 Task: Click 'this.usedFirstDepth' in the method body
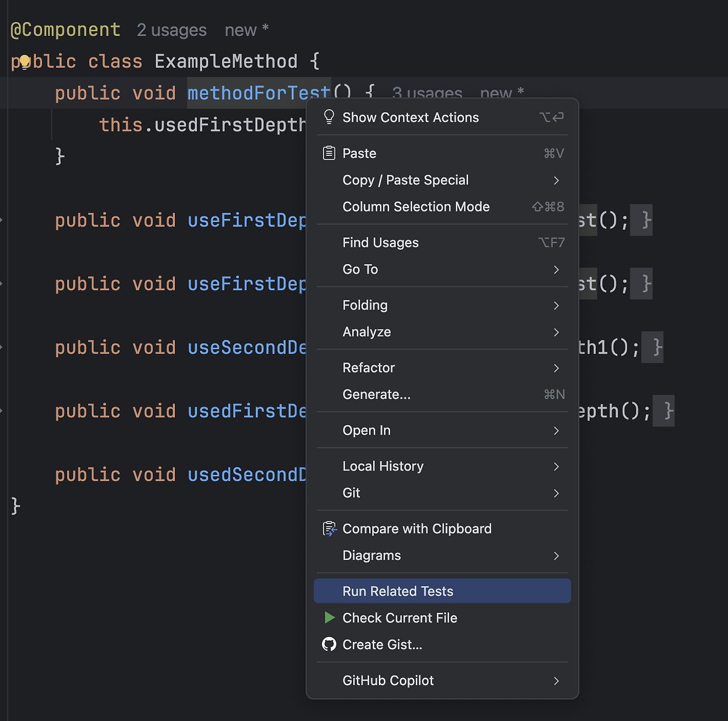coord(203,125)
